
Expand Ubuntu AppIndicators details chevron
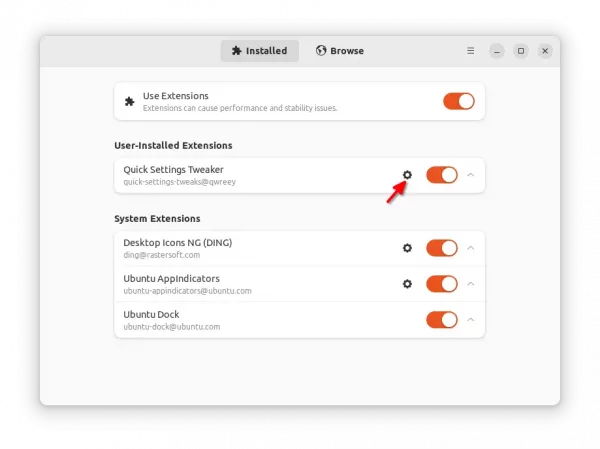coord(471,284)
